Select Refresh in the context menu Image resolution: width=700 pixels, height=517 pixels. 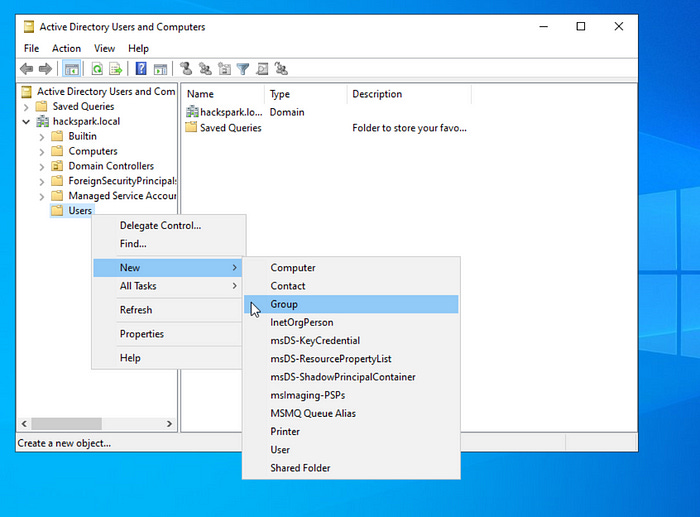[169, 310]
